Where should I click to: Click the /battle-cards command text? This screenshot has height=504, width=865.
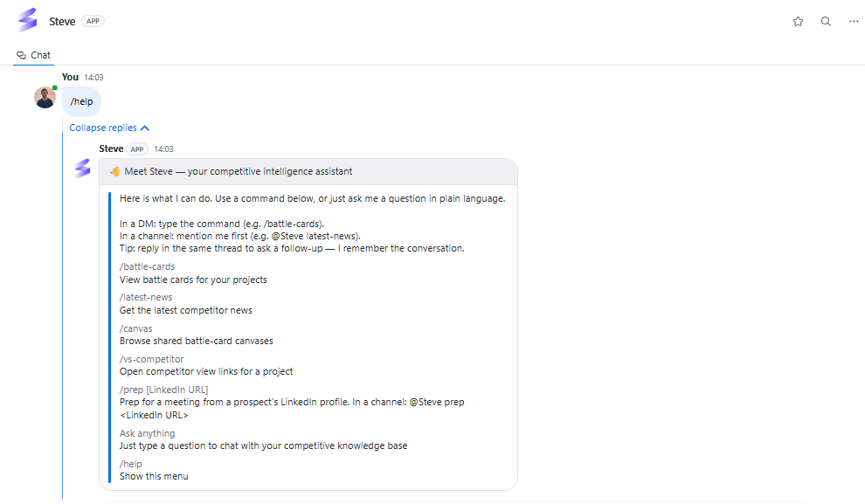tap(148, 267)
